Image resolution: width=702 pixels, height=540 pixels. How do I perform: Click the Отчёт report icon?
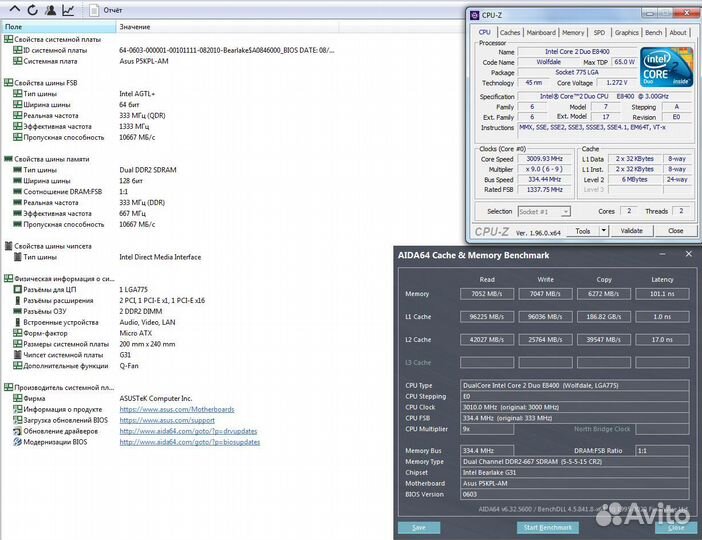pyautogui.click(x=108, y=11)
